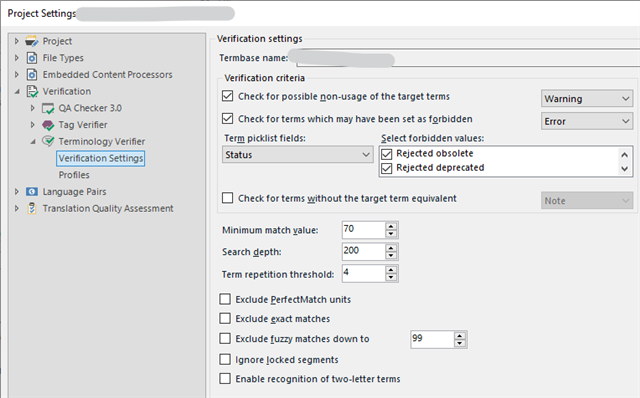
Task: Increase the Search depth value
Action: 391,248
